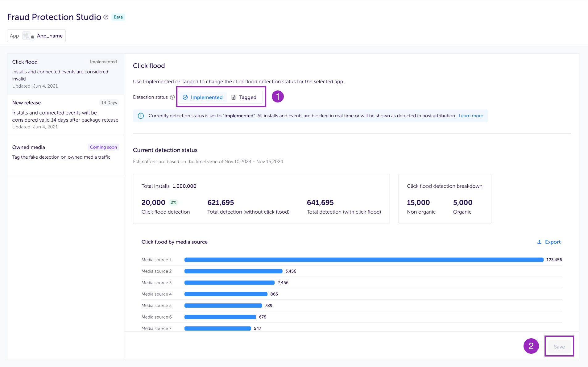Click help icon beside Fraud Protection Studio title
The height and width of the screenshot is (367, 588).
point(106,17)
